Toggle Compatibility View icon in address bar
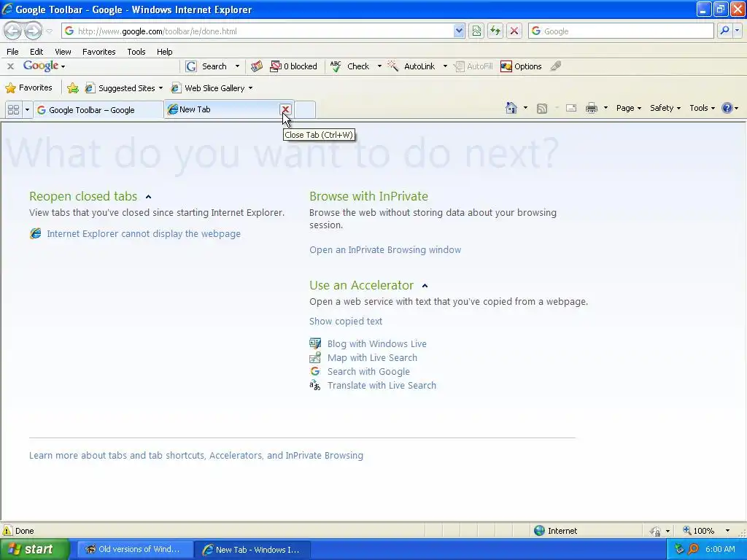 [476, 31]
